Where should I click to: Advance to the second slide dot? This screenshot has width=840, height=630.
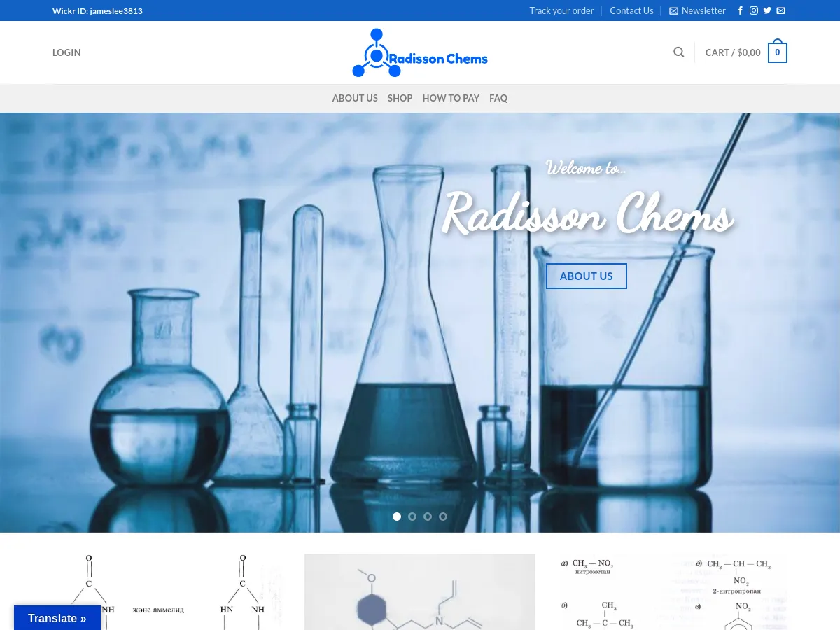coord(412,516)
